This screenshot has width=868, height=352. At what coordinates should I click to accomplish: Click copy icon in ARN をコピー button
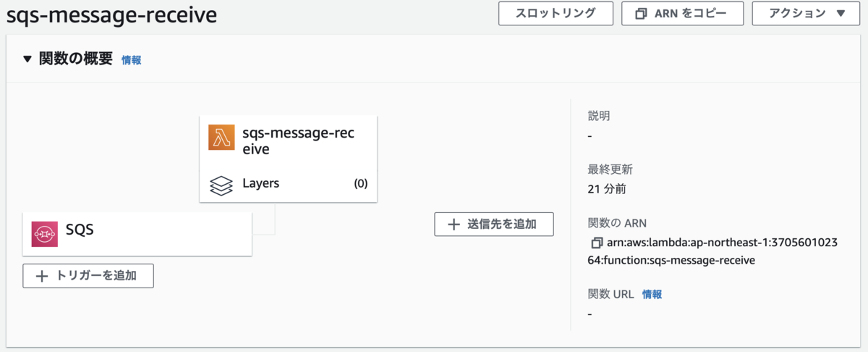point(641,14)
